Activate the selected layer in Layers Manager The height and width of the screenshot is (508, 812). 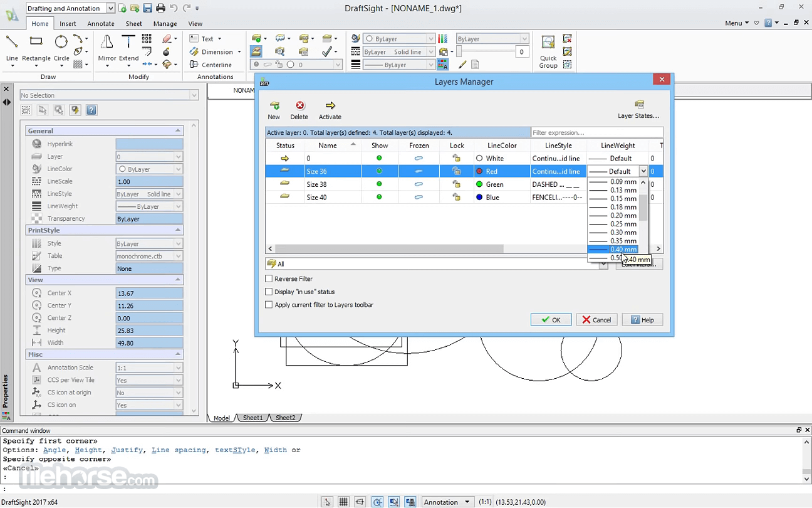[330, 110]
